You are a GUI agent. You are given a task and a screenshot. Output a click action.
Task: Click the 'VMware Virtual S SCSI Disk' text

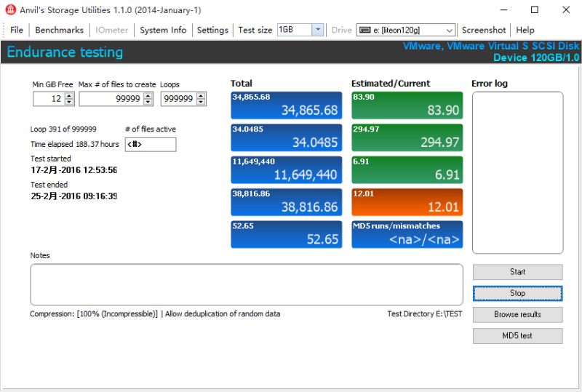point(513,46)
